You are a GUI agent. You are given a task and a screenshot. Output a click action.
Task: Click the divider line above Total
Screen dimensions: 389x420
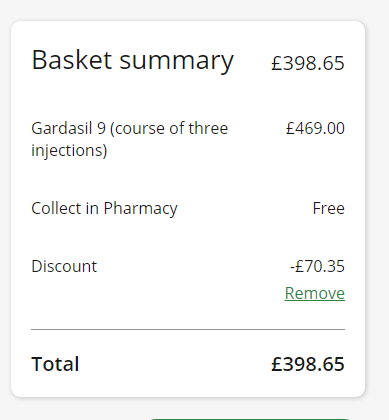coord(188,329)
